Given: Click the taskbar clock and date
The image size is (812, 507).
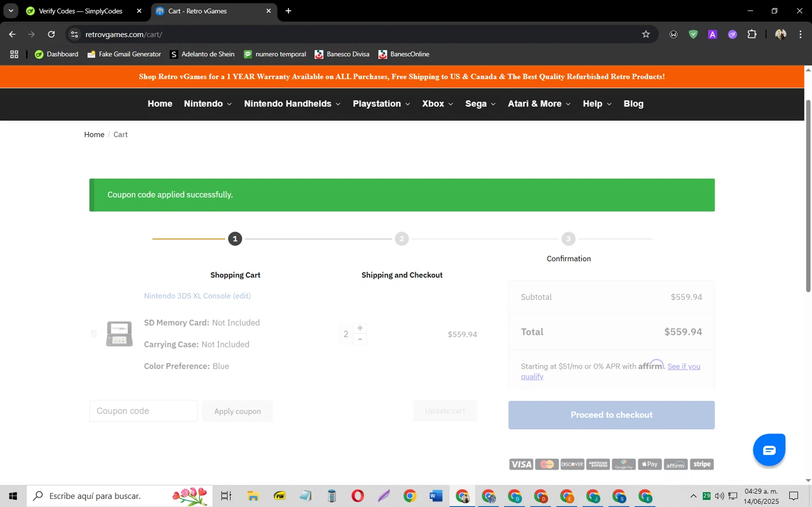Looking at the screenshot, I should point(761,496).
